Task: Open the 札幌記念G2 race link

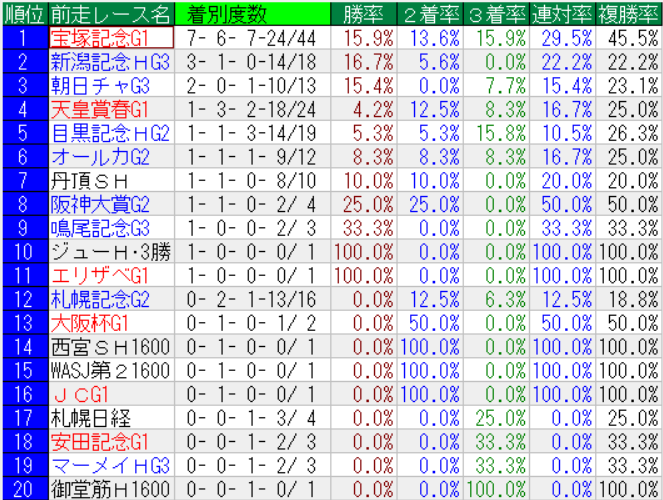Action: 100,299
